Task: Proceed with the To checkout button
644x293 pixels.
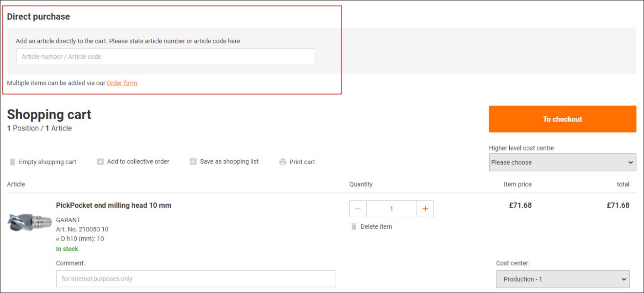Action: 562,119
